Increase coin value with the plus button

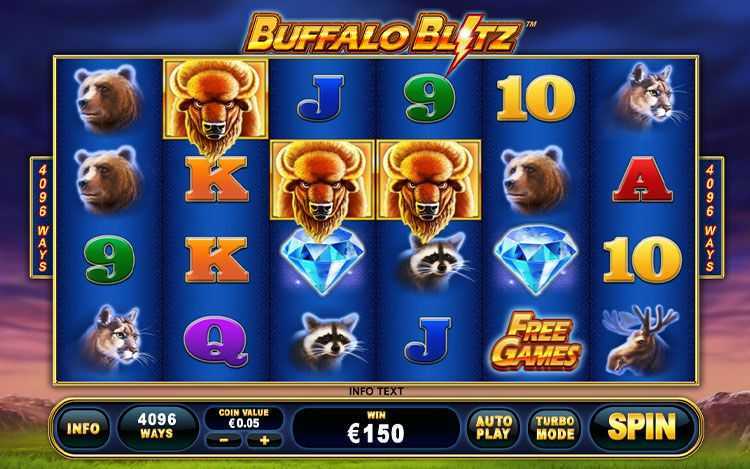265,440
